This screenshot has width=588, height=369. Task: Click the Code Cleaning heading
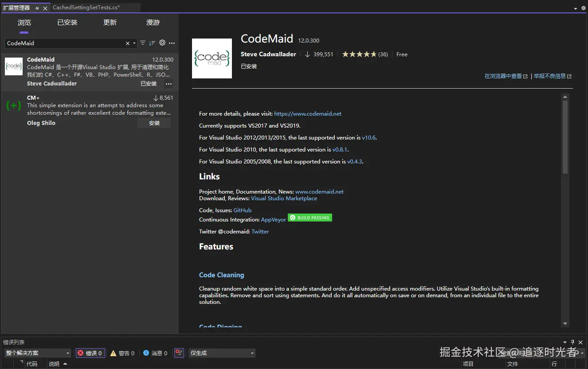222,275
